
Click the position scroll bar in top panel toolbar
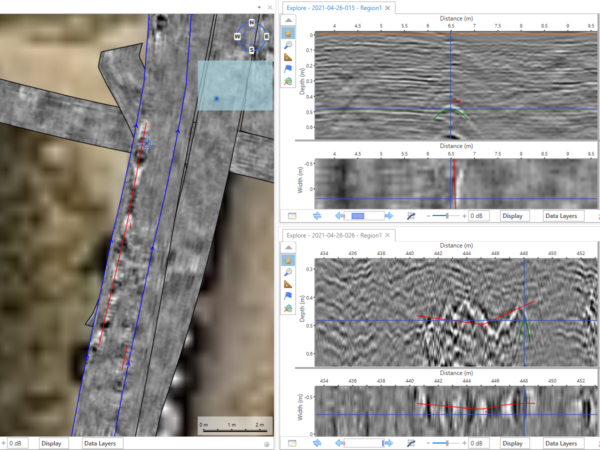[364, 216]
